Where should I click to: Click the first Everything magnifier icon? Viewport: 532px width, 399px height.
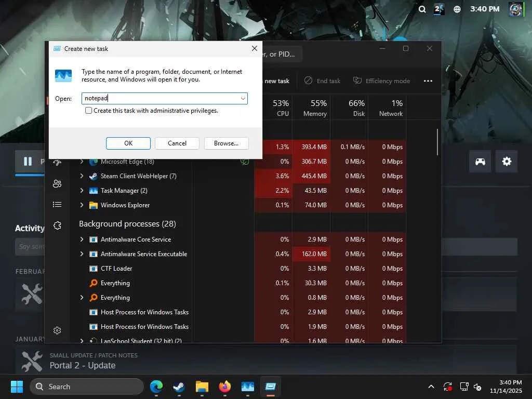pos(94,283)
